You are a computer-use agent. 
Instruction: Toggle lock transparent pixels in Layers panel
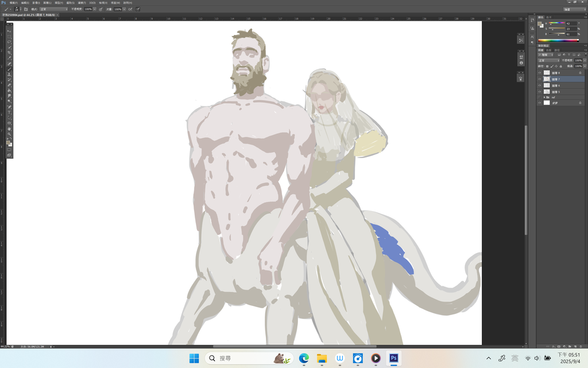[547, 67]
